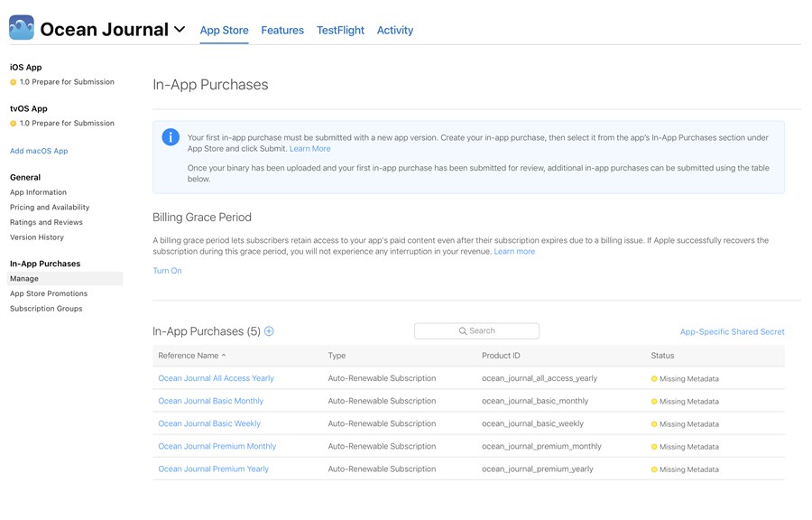The image size is (812, 520).
Task: Click the Add macOS App link
Action: pyautogui.click(x=39, y=151)
